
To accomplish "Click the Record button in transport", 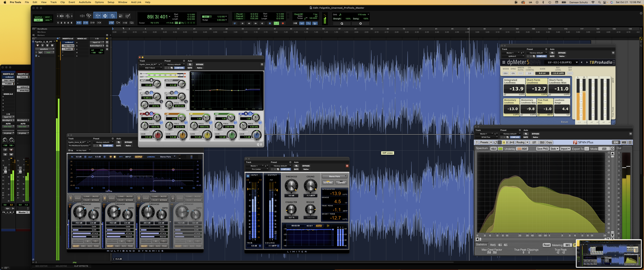I will [x=283, y=23].
